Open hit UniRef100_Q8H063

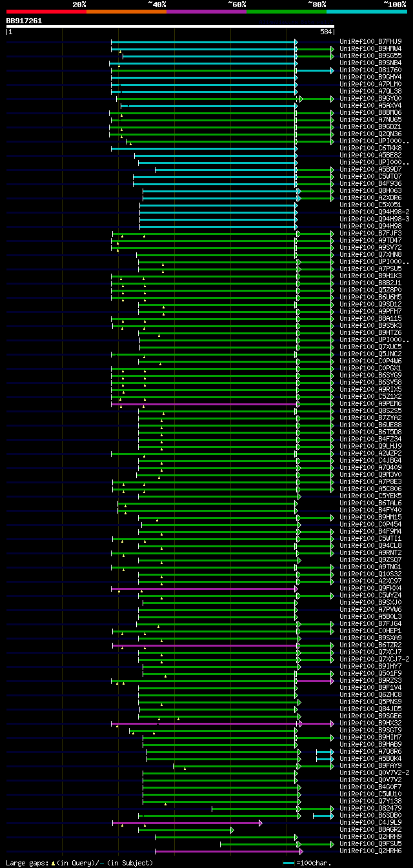pyautogui.click(x=370, y=190)
